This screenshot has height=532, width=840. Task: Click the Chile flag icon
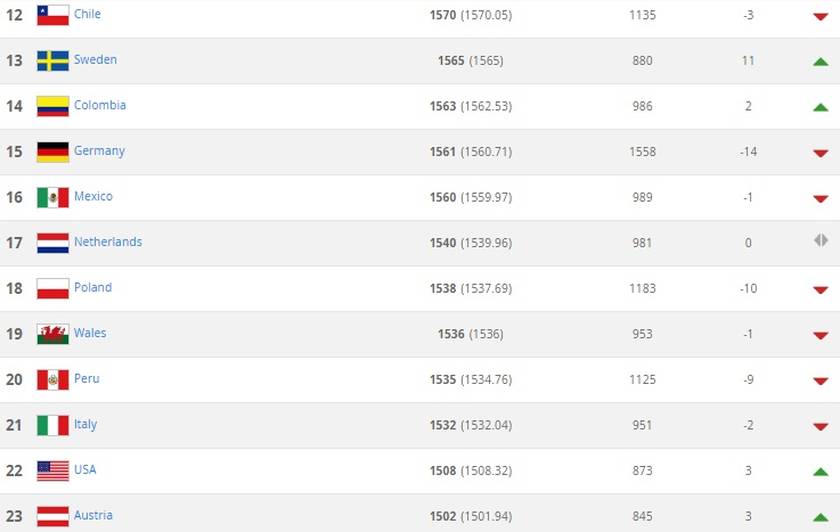click(x=52, y=15)
